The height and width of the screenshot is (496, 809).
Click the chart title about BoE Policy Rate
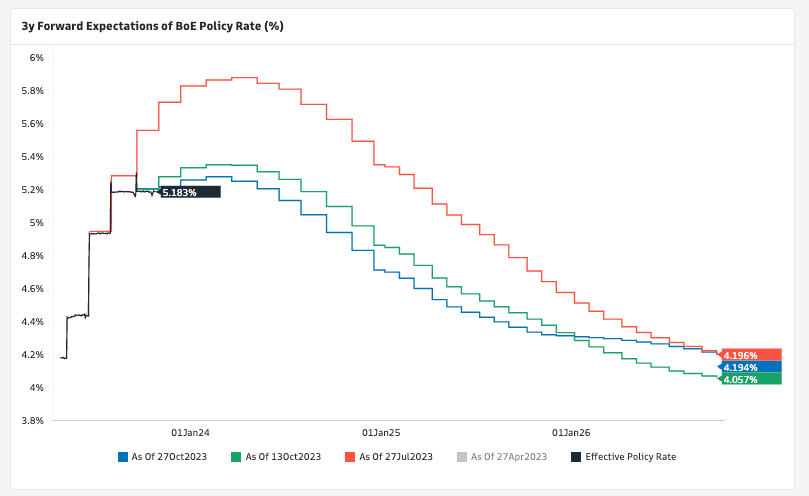153,26
